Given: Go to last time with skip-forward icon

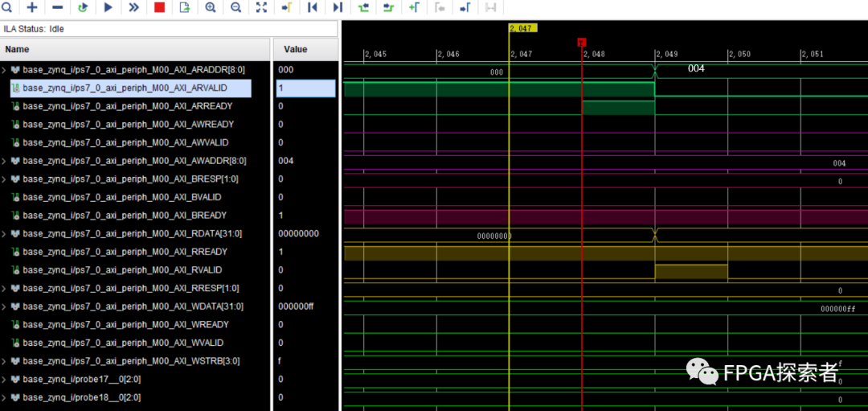Looking at the screenshot, I should [338, 7].
